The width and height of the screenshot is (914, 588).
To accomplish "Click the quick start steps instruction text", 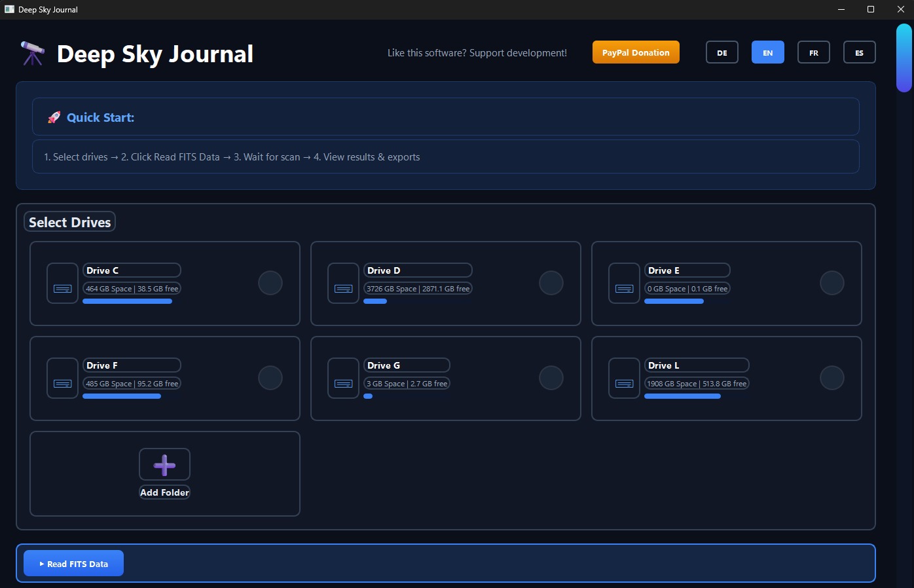I will (232, 157).
